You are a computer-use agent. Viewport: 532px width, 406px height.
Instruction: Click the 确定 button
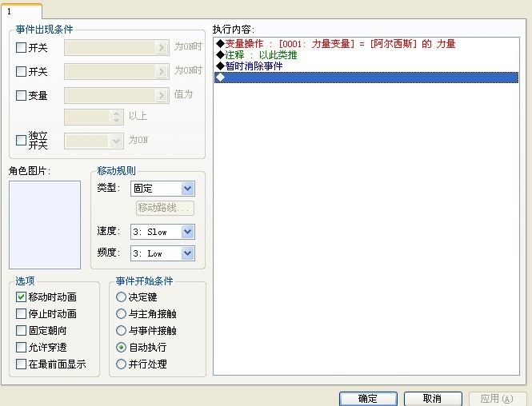point(368,399)
